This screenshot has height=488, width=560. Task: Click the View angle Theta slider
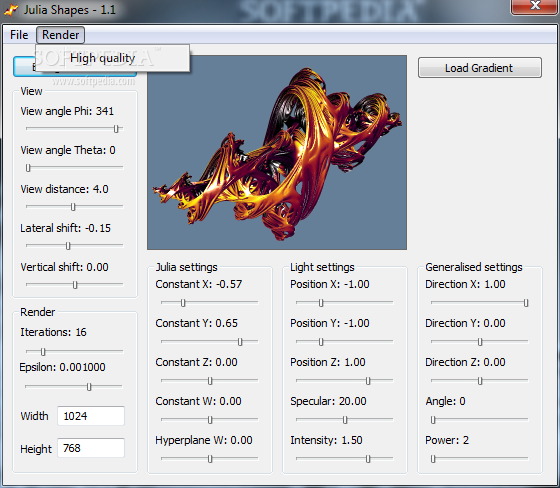[74, 168]
